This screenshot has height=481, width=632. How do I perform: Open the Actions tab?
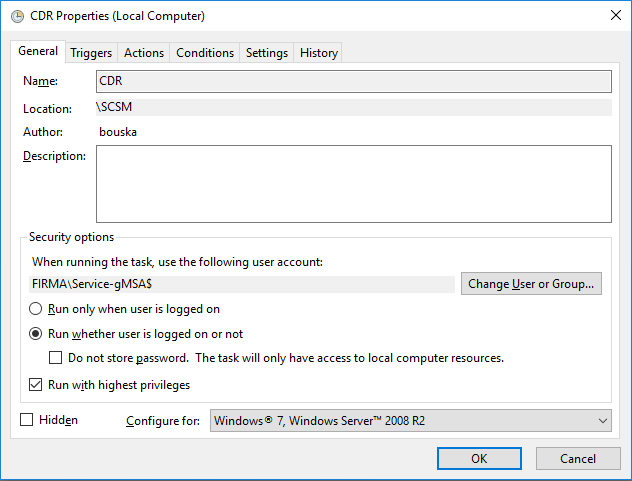point(144,53)
